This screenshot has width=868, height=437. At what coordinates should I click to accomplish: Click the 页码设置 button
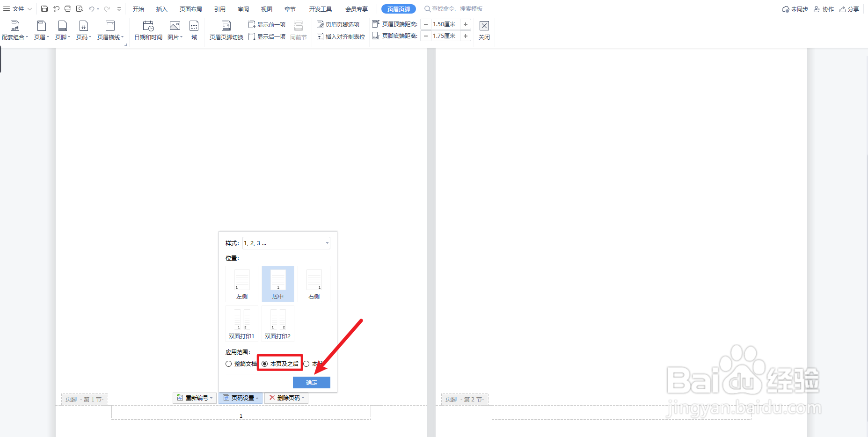tap(241, 398)
